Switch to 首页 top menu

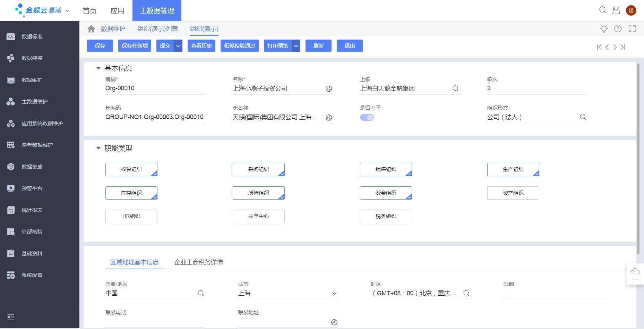(x=89, y=11)
